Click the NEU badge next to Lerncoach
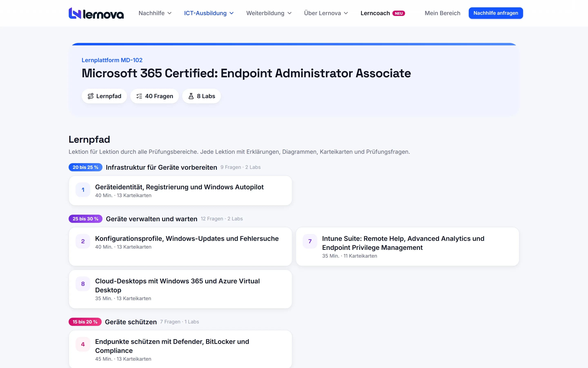The image size is (588, 368). tap(399, 13)
